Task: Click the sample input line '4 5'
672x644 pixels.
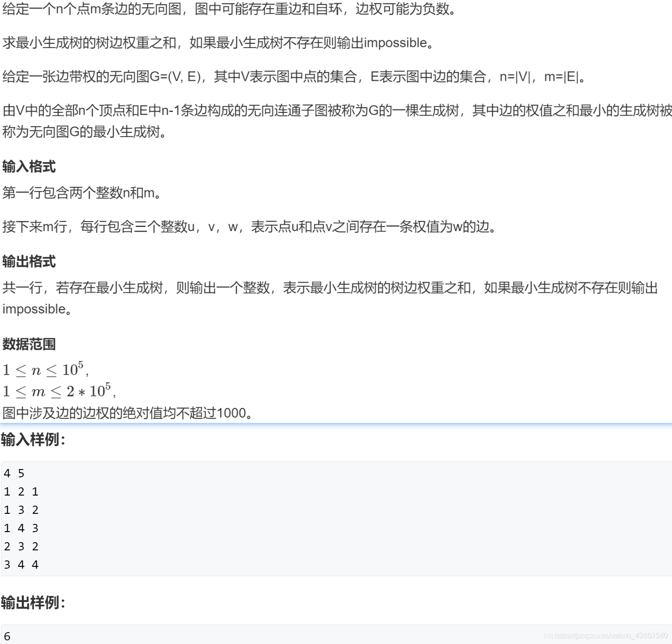Action: 14,473
